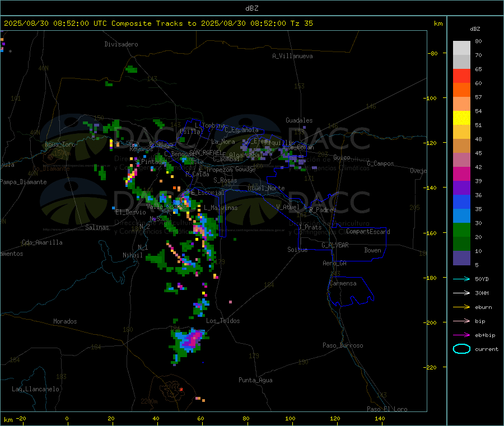Click the 'Guadales' map label
This screenshot has width=504, height=426.
pyautogui.click(x=299, y=120)
